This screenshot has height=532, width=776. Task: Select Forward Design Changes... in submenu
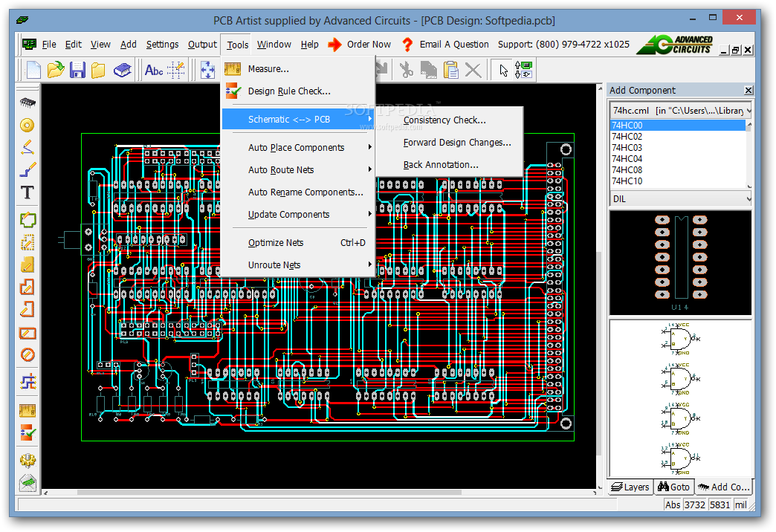(x=450, y=143)
